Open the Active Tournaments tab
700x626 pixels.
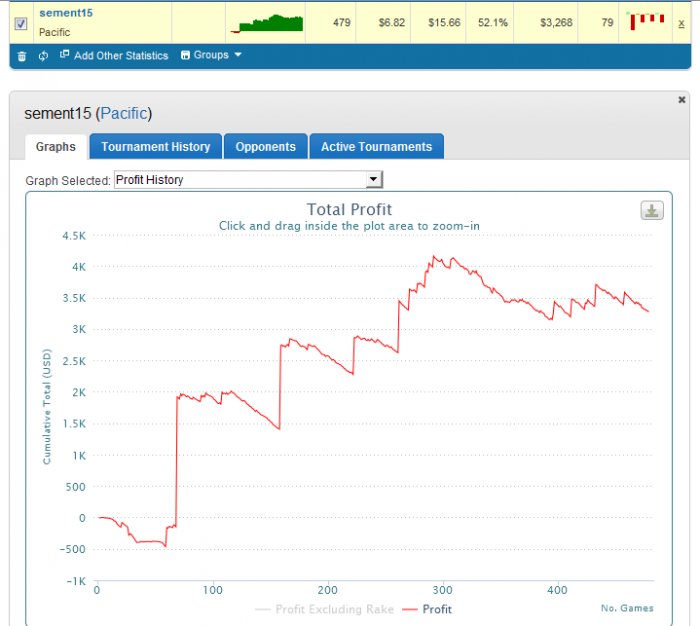pyautogui.click(x=376, y=146)
